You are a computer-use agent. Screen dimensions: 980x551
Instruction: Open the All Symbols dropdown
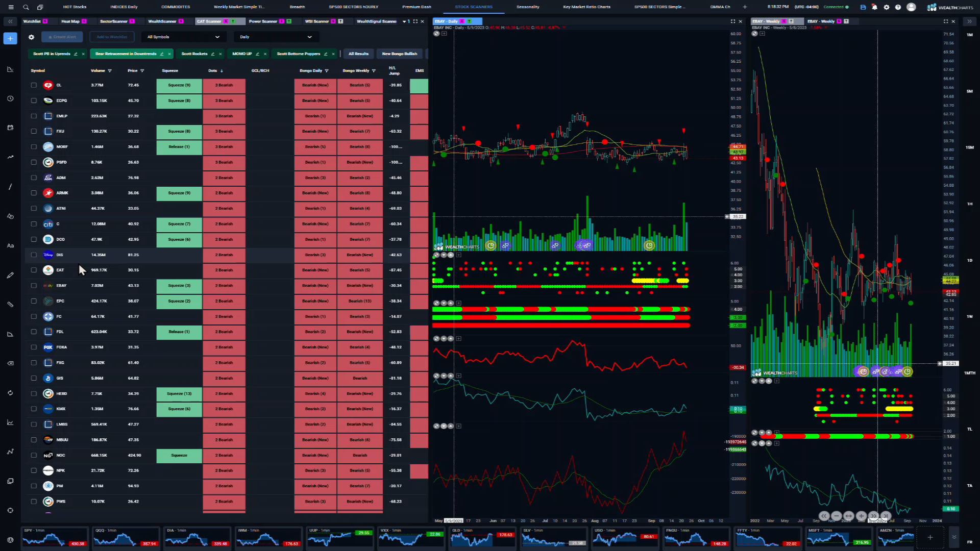click(183, 37)
